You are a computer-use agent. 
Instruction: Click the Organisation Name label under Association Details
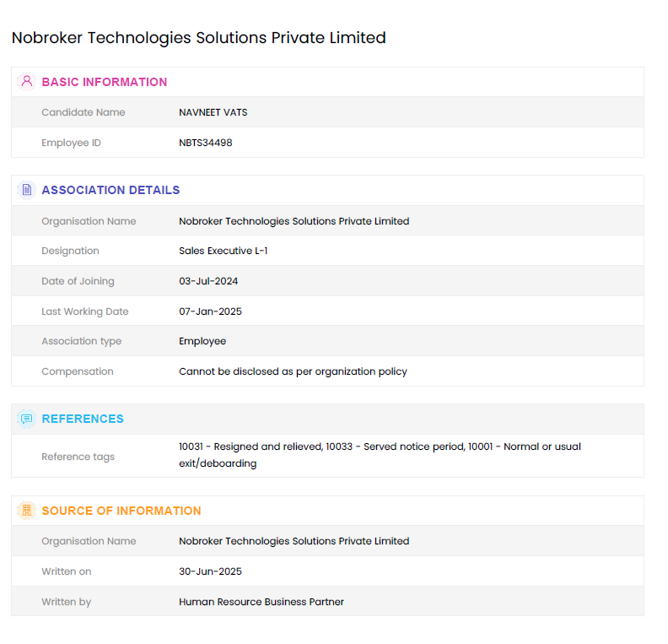coord(89,221)
